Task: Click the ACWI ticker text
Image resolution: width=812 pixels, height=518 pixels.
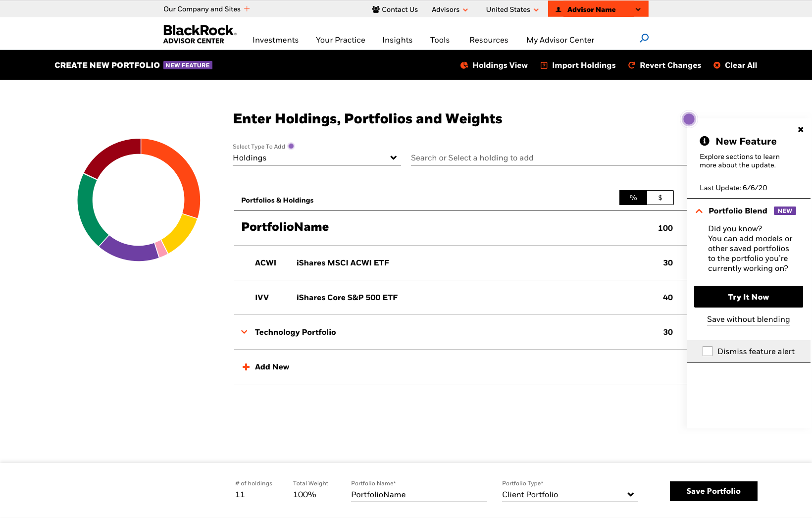Action: coord(265,263)
